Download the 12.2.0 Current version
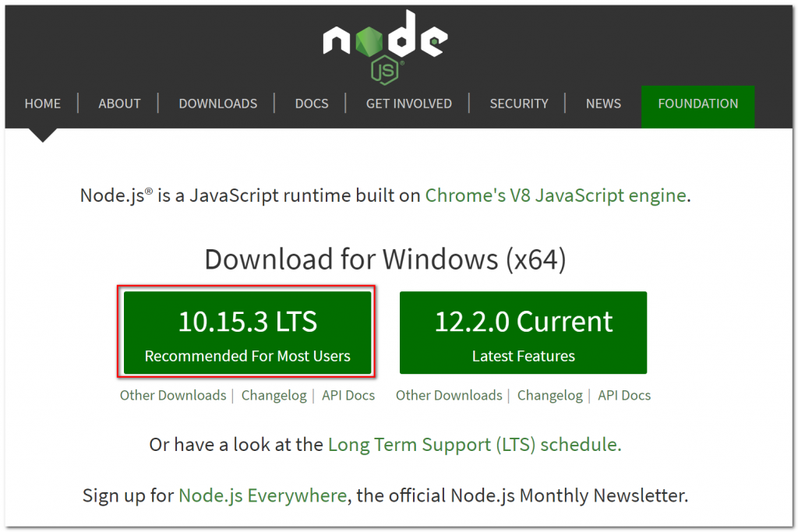Viewport: 798px width, 532px height. [x=523, y=333]
